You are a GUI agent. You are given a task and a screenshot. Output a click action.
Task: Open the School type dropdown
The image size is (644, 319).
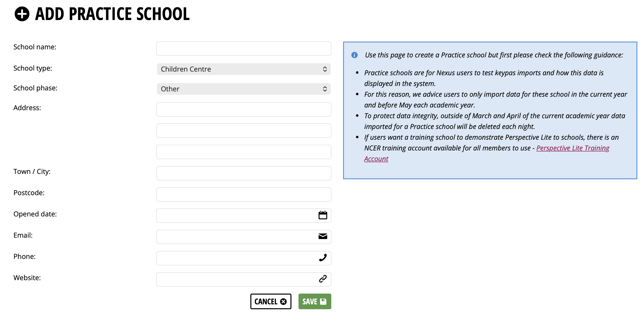tap(244, 69)
